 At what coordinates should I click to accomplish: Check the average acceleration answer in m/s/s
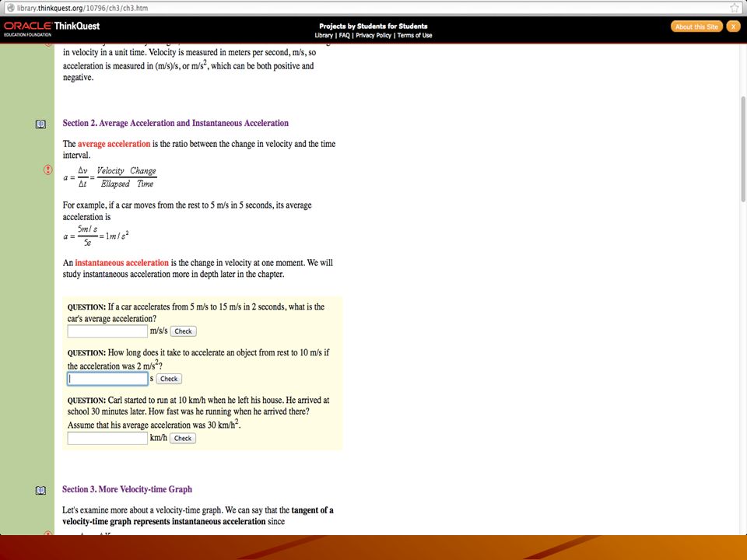click(x=183, y=331)
